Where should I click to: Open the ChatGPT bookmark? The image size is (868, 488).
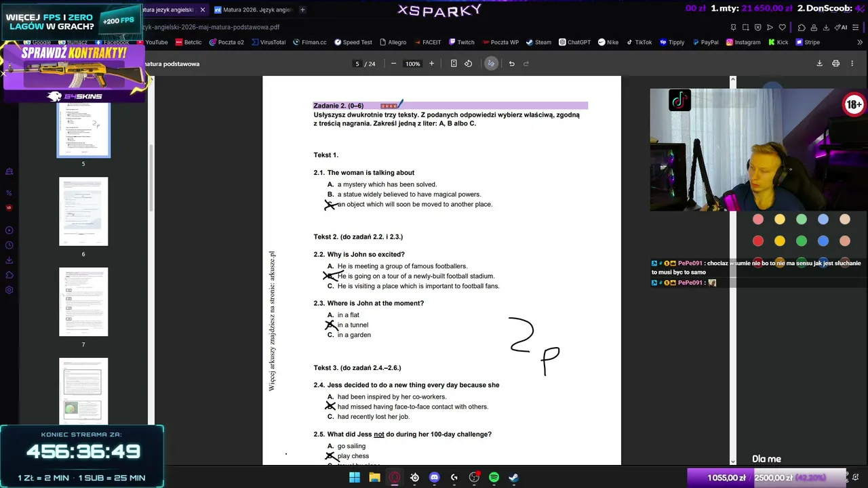(574, 42)
